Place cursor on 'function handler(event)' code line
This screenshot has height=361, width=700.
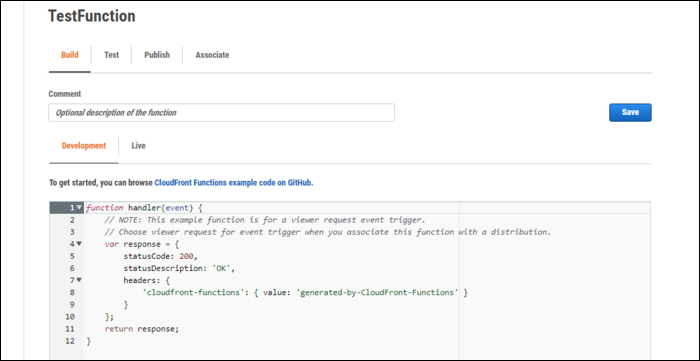(x=144, y=207)
